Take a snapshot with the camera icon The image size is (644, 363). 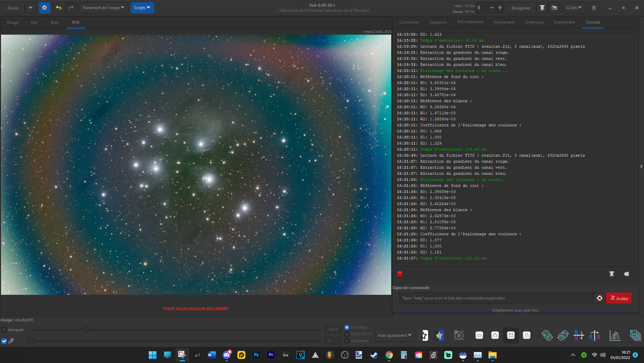click(554, 8)
